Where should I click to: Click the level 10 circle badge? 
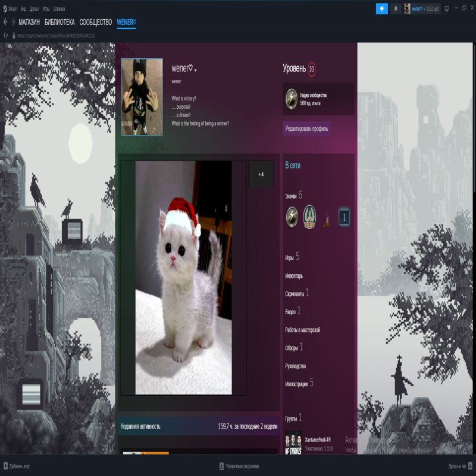coord(312,69)
